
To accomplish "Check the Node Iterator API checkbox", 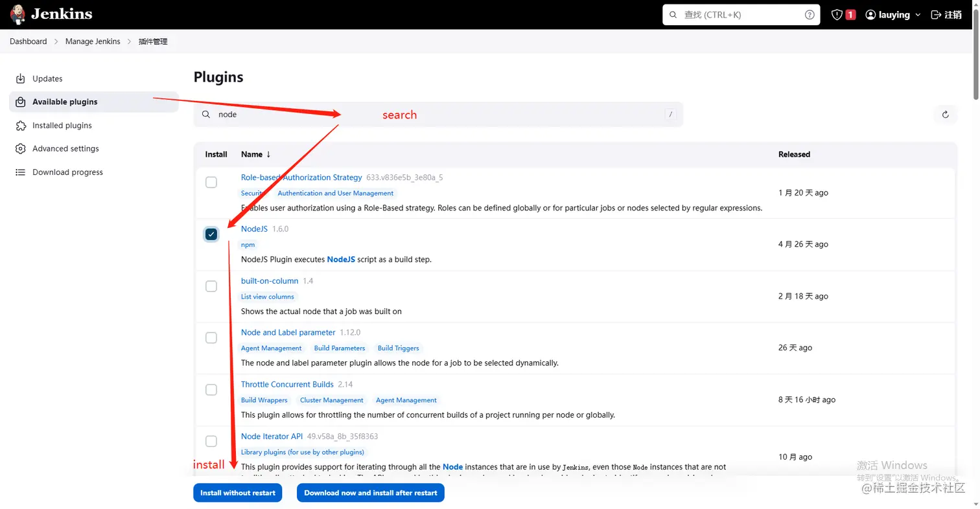I will tap(211, 441).
